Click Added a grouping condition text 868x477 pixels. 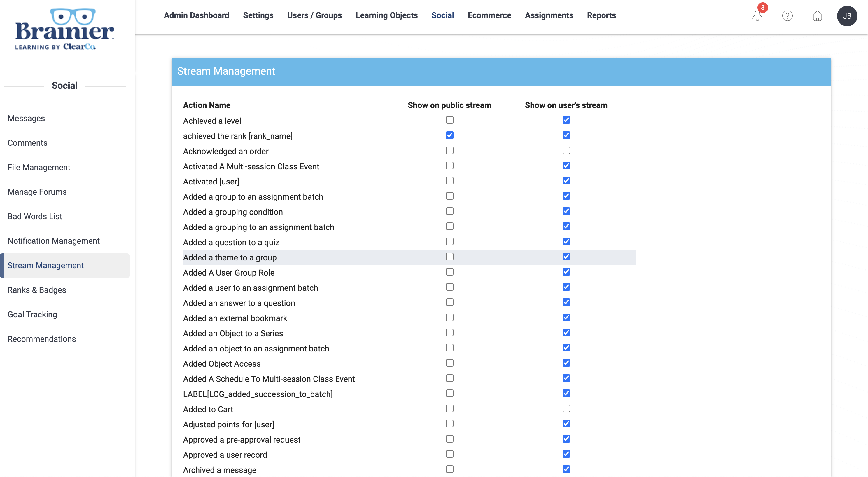pyautogui.click(x=233, y=212)
